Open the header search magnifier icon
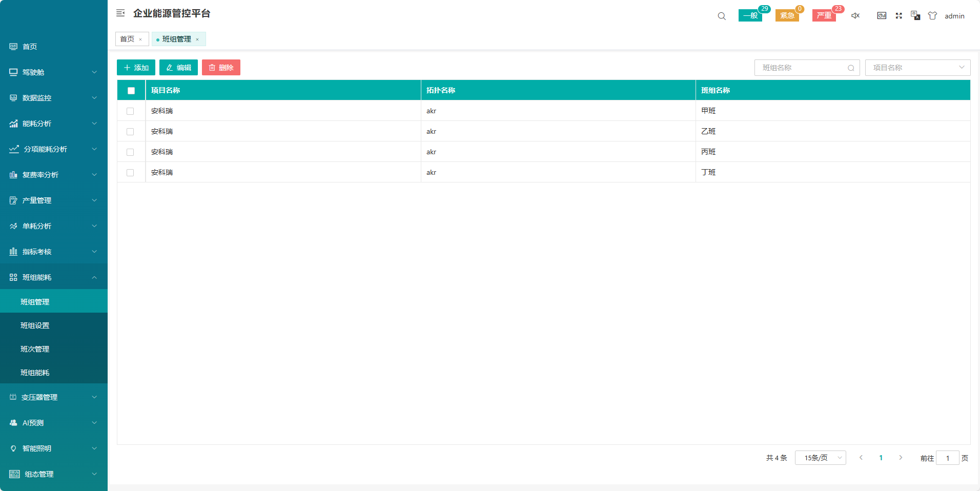Viewport: 980px width, 491px height. click(722, 16)
